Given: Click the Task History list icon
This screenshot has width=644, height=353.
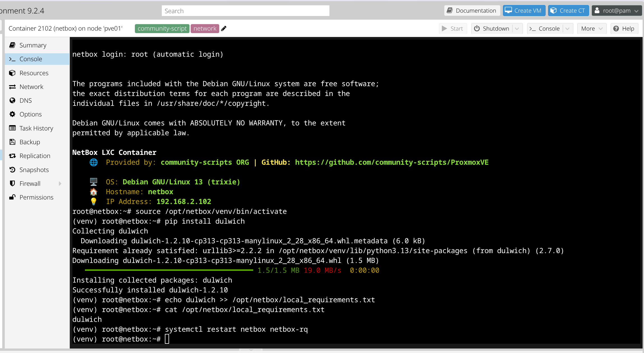Looking at the screenshot, I should point(12,128).
